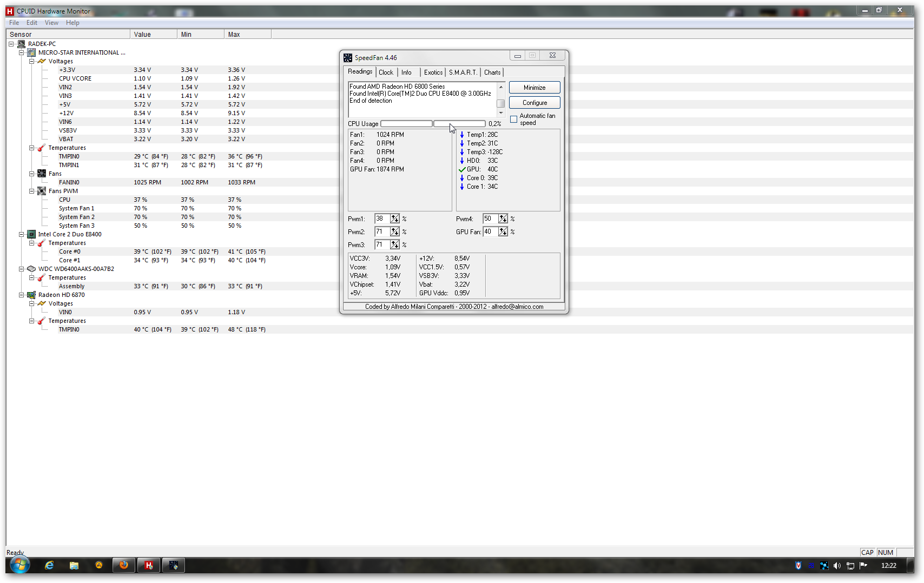Screen dimensions: 924x583
Task: Switch to the S.M.A.R.T. tab in SpeedFan
Action: click(x=463, y=72)
